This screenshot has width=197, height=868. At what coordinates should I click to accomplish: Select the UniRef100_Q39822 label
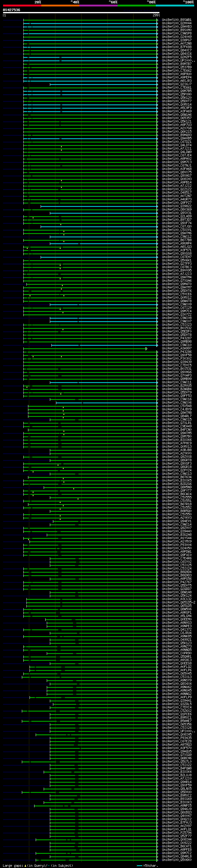coord(176,206)
